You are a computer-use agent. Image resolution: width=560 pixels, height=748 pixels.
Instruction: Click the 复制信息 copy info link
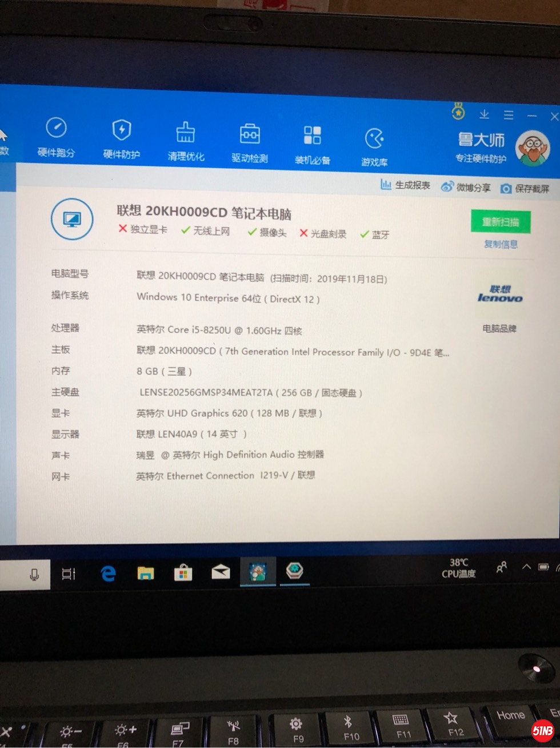[x=501, y=244]
